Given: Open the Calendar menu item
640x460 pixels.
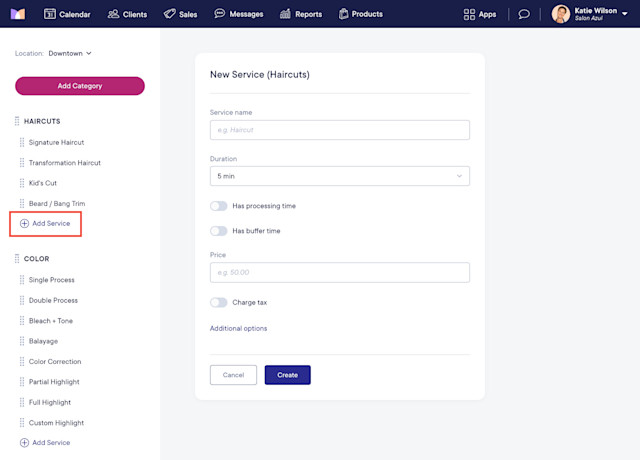Looking at the screenshot, I should pos(67,14).
